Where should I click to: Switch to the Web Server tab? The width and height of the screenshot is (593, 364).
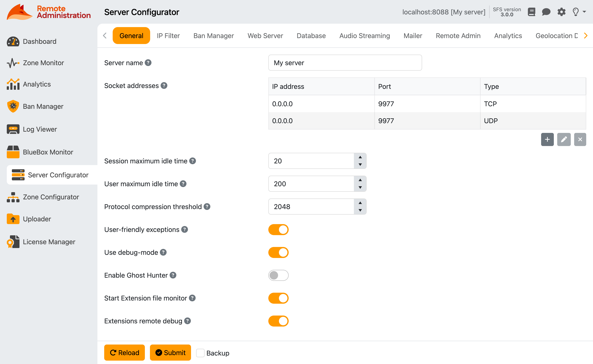tap(265, 36)
